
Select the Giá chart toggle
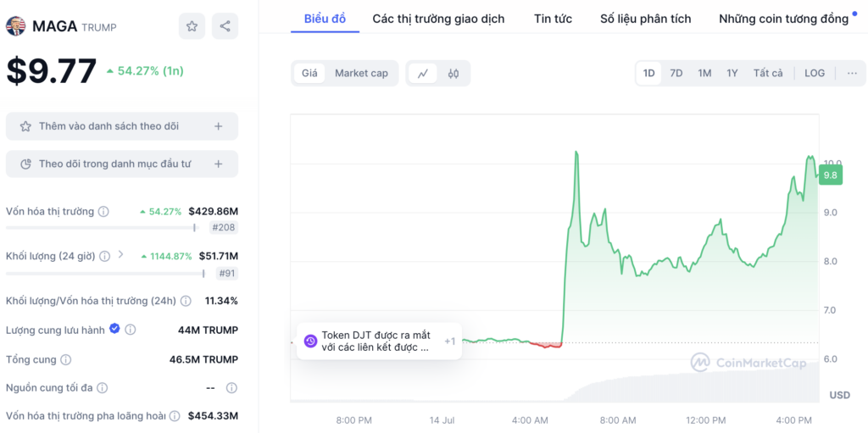309,73
